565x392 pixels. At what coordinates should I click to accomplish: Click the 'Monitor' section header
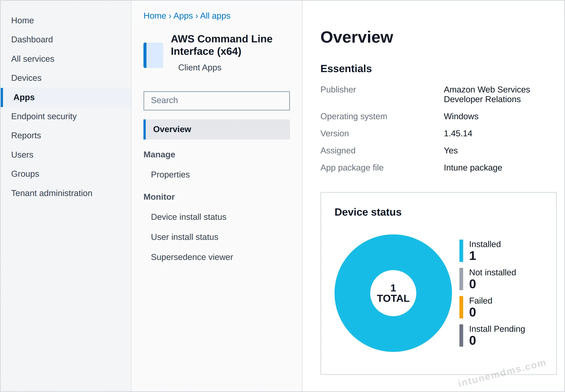tap(159, 197)
